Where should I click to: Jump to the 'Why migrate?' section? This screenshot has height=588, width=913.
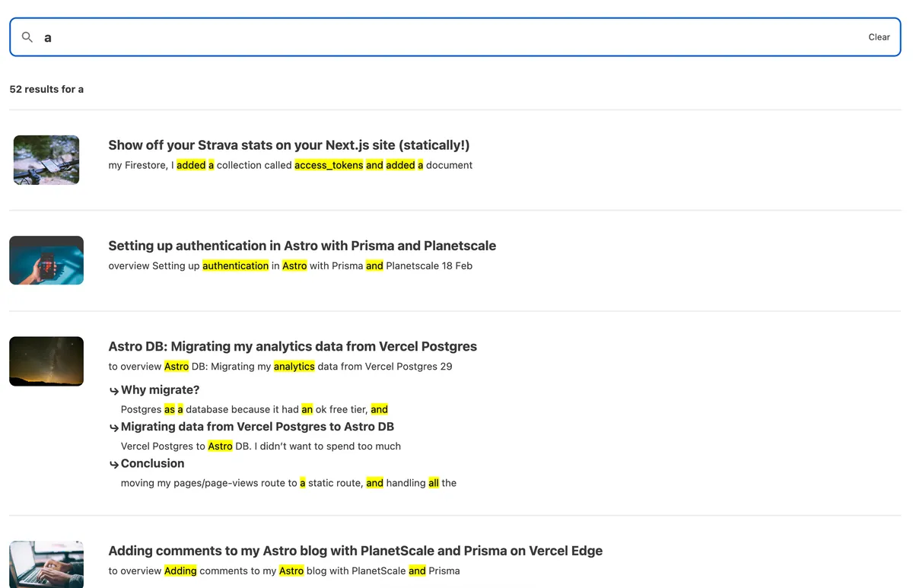pos(161,389)
